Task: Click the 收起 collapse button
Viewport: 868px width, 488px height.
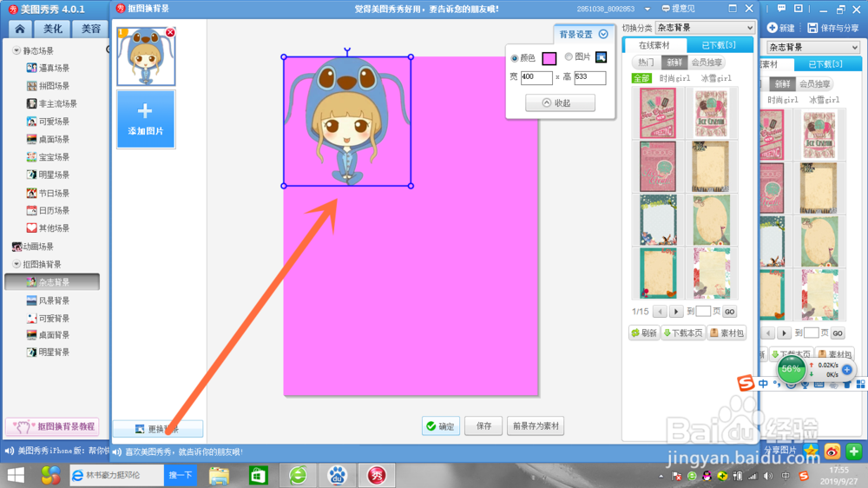Action: 560,103
